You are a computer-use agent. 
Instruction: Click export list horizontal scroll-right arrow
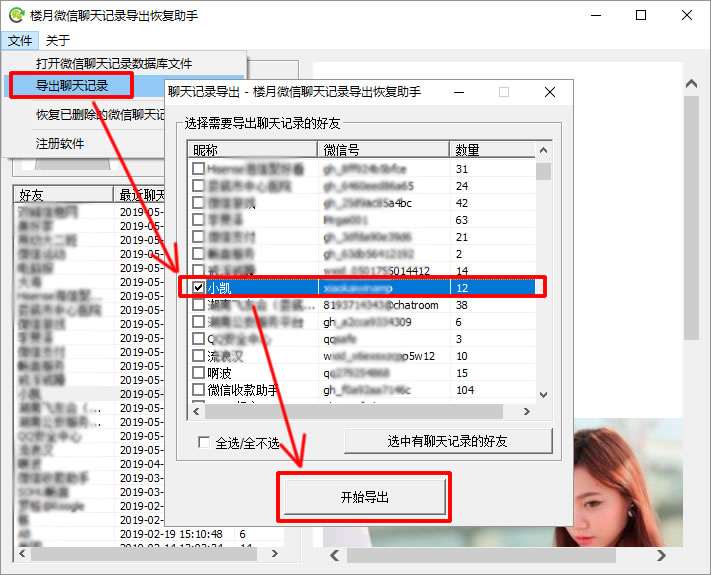(x=526, y=412)
